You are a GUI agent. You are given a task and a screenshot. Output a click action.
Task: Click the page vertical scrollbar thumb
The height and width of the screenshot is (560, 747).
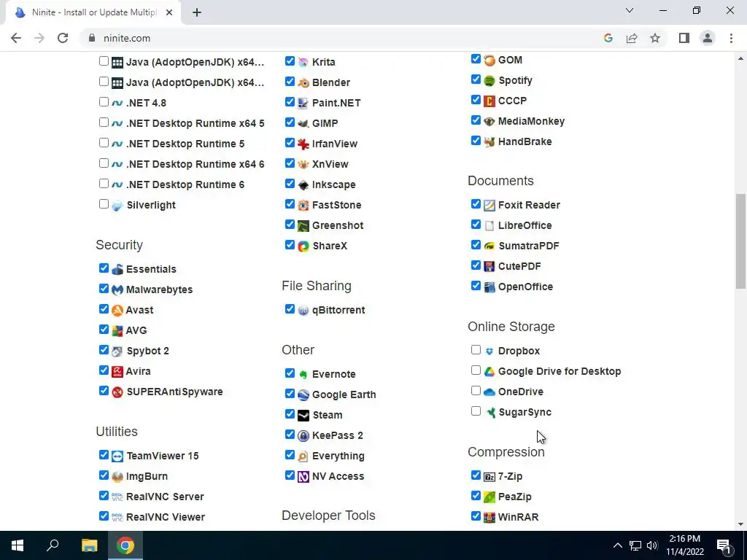[x=740, y=241]
